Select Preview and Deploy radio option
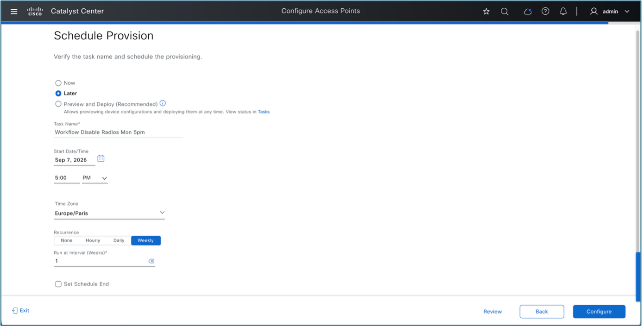 pyautogui.click(x=58, y=104)
